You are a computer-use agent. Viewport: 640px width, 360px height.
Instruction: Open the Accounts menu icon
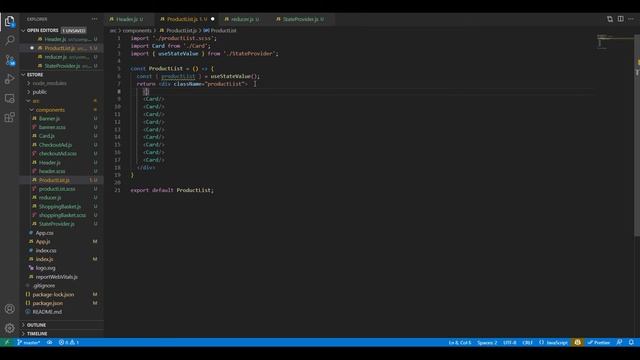tap(9, 309)
